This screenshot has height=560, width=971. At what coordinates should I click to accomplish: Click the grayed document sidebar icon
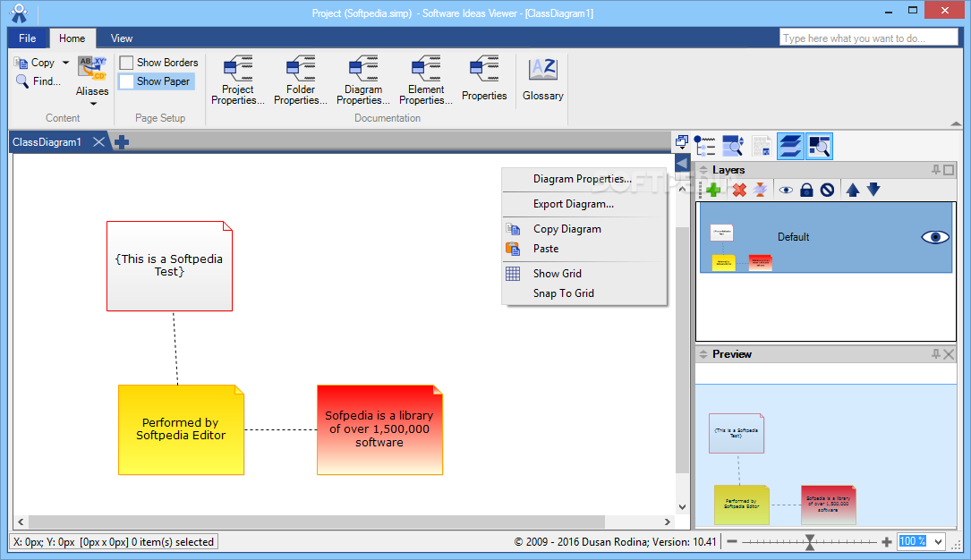click(x=762, y=146)
